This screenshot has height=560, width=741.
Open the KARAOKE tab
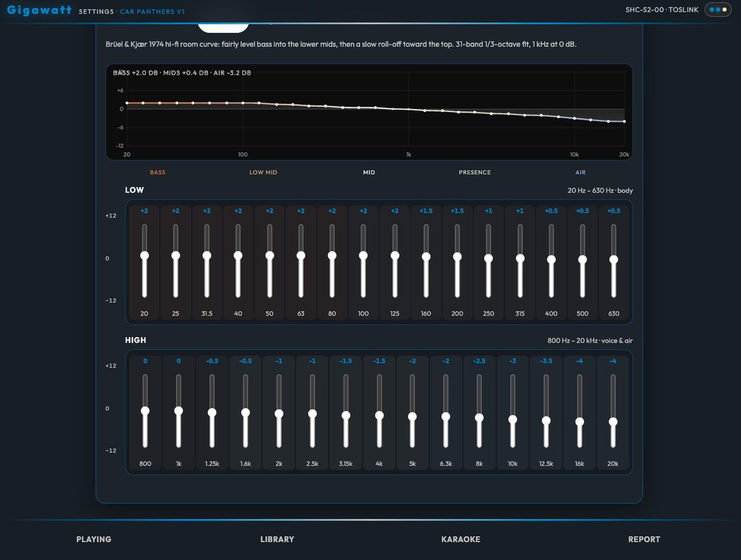pos(461,539)
